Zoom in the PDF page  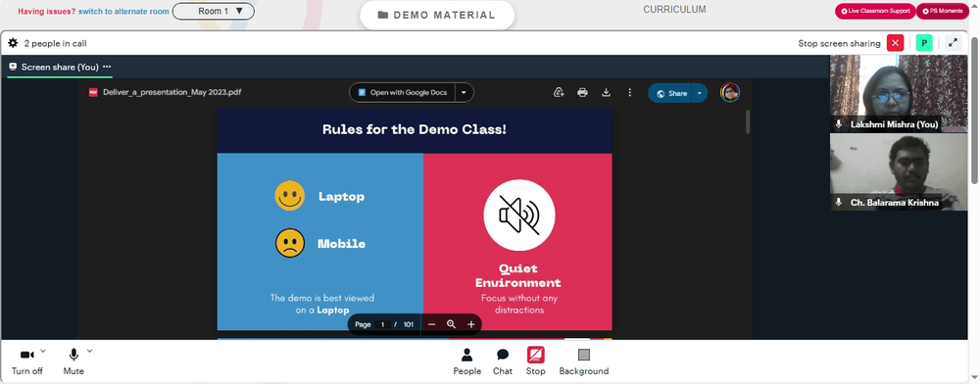click(471, 324)
